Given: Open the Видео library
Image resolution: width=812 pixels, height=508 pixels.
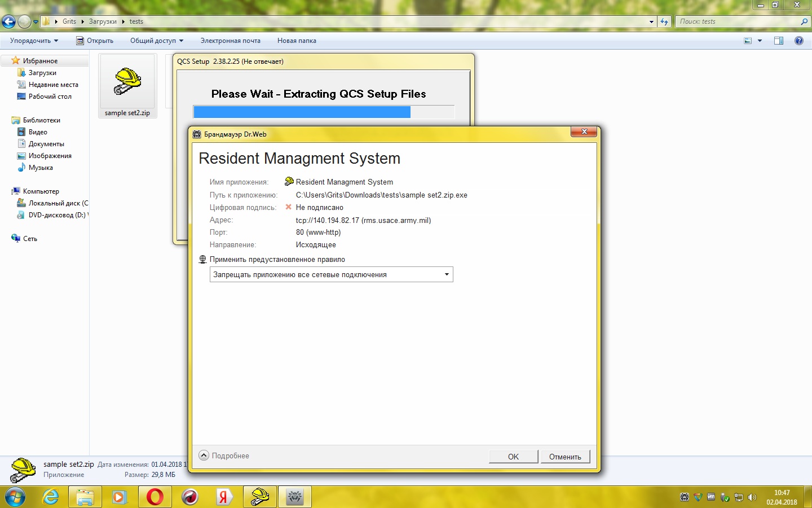Looking at the screenshot, I should click(x=38, y=132).
